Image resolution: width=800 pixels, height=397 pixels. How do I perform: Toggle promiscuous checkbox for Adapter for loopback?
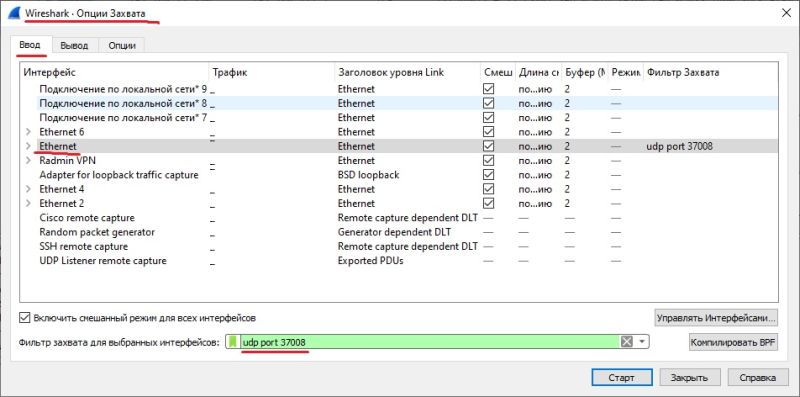489,175
